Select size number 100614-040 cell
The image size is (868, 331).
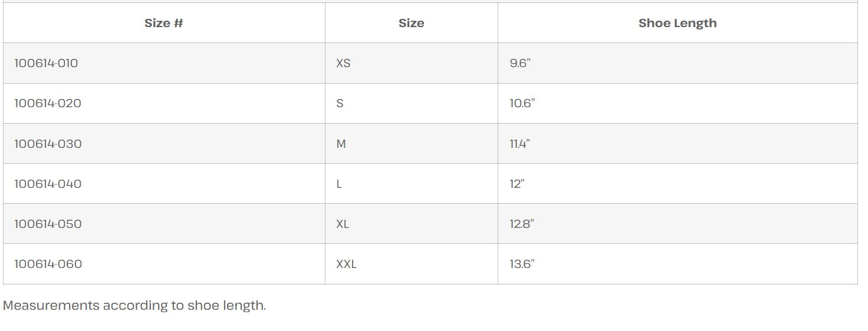click(x=48, y=184)
